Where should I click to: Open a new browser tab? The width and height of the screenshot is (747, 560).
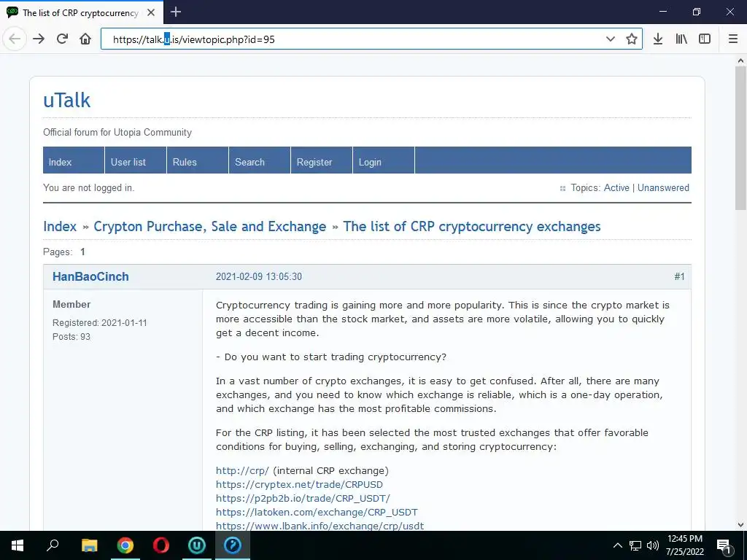(176, 12)
